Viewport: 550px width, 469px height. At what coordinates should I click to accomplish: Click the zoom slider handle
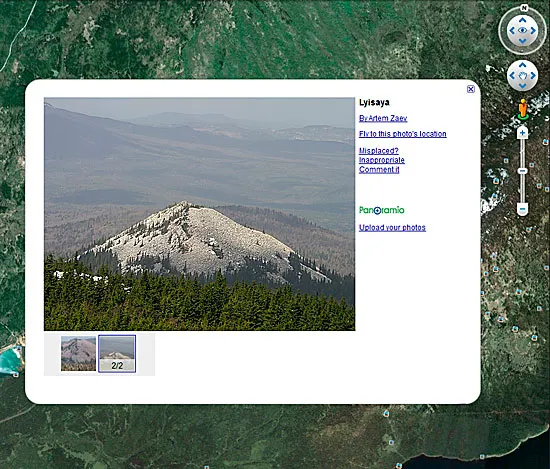522,171
